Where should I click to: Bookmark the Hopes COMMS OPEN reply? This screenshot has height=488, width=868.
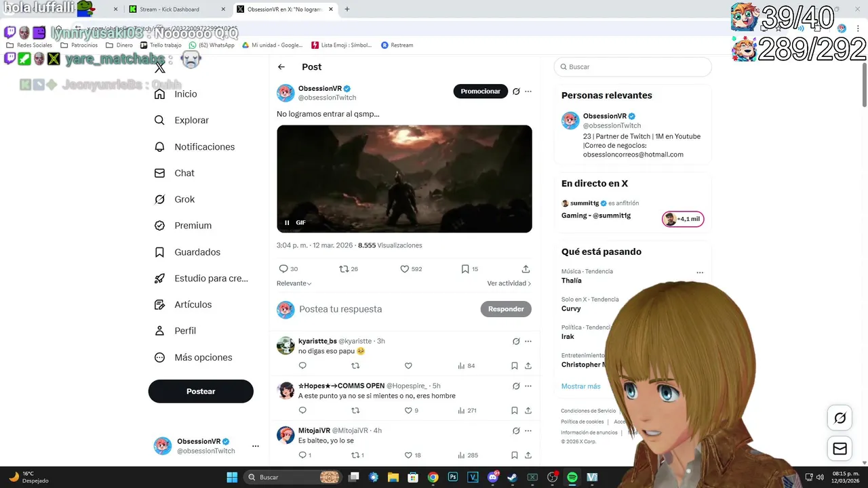[x=515, y=411]
